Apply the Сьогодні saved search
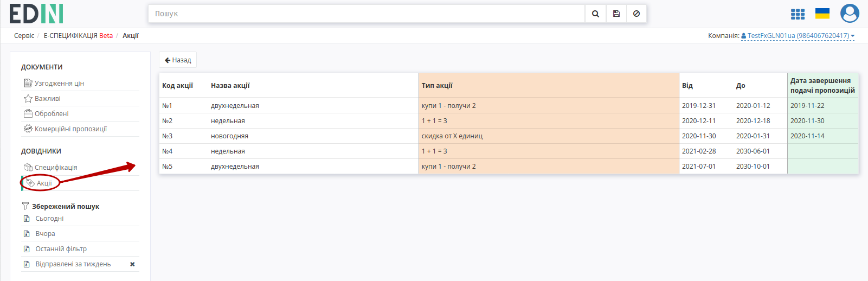The width and height of the screenshot is (868, 281). (x=49, y=219)
